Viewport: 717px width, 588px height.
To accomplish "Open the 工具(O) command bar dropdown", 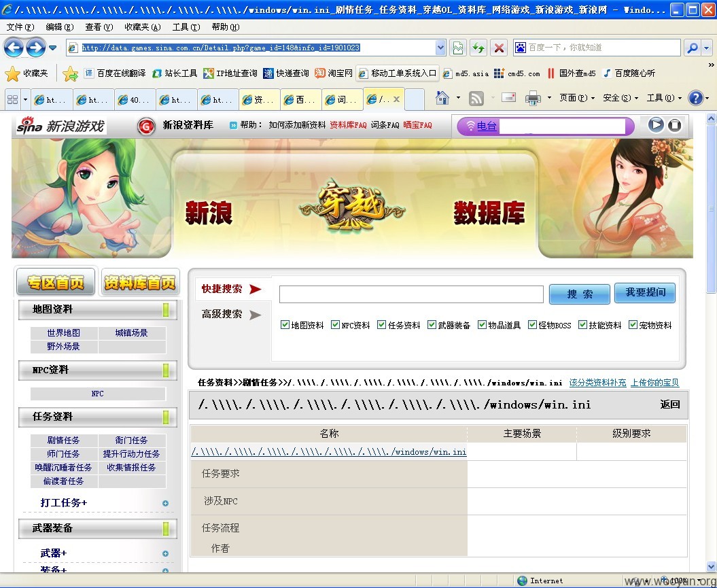I will coord(664,98).
